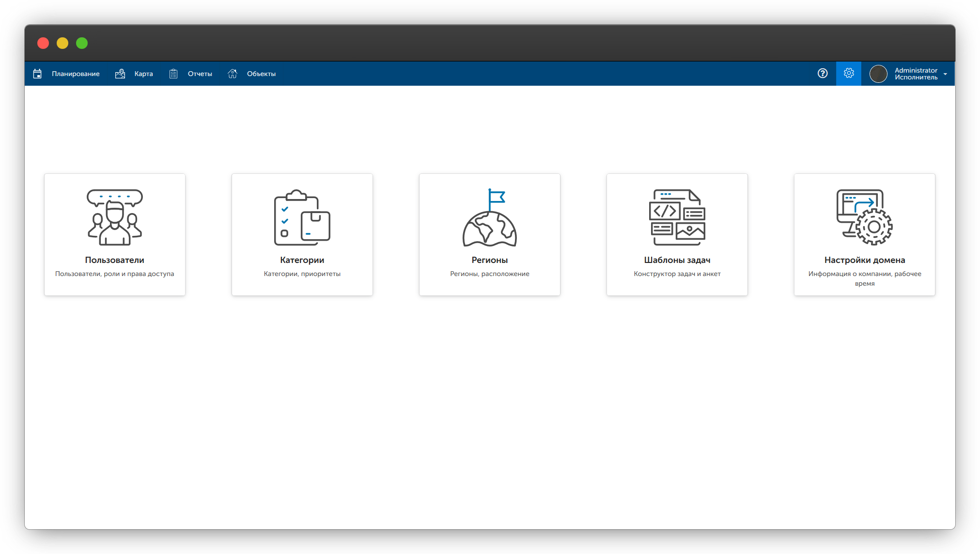Viewport: 980px width, 554px height.
Task: Click the Пользователи card title
Action: pos(115,260)
